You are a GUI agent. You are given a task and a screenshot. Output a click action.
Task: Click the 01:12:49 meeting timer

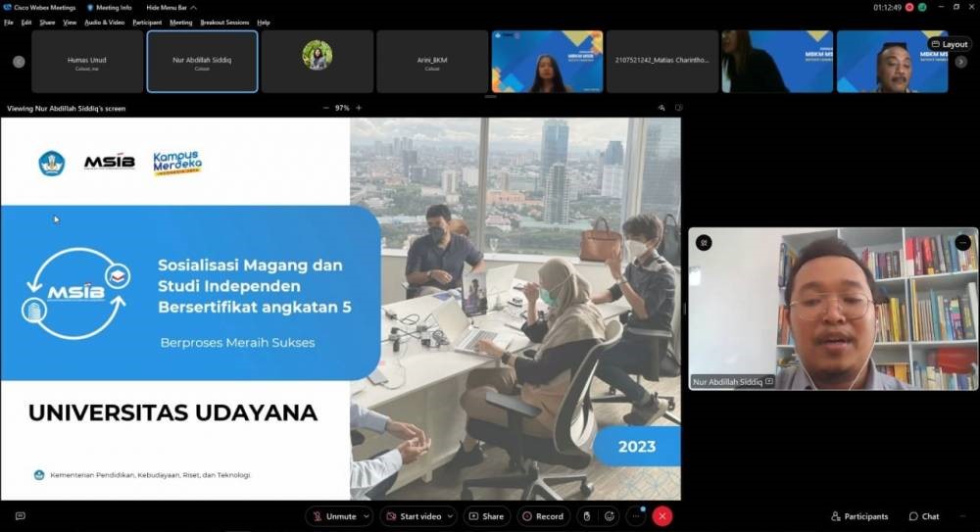click(888, 8)
